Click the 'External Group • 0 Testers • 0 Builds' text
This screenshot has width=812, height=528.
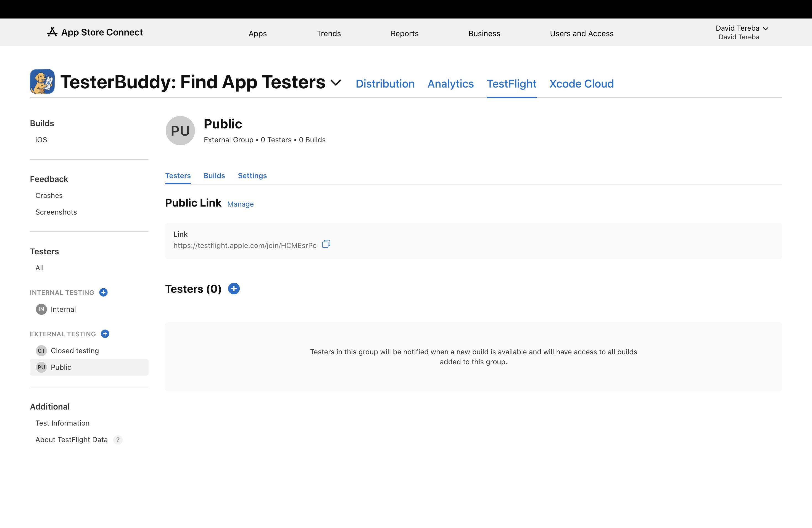pos(265,140)
